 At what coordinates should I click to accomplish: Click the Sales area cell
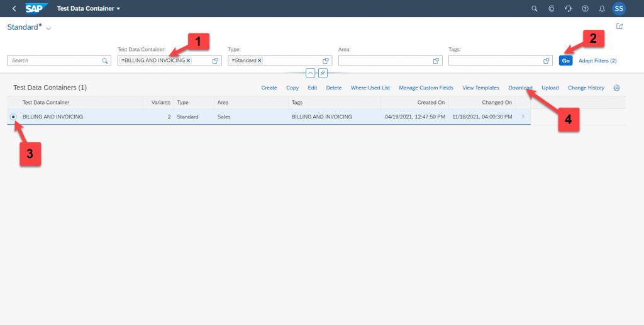(224, 117)
